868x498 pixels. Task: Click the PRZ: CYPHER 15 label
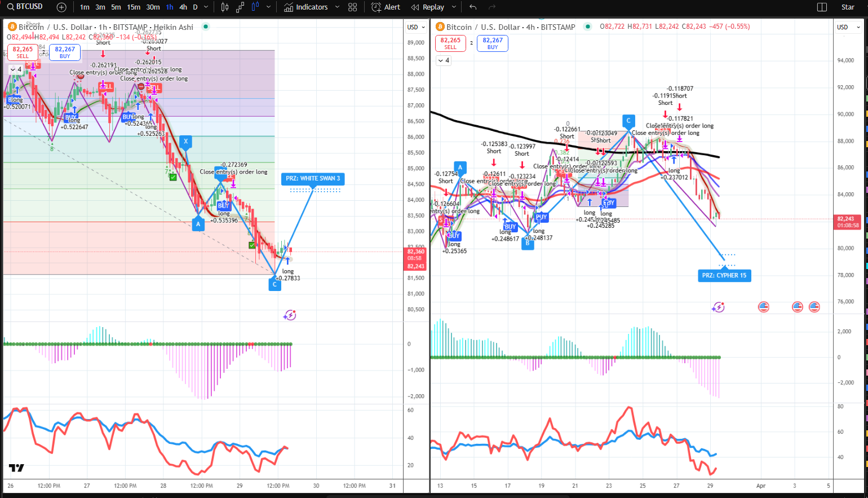[724, 276]
